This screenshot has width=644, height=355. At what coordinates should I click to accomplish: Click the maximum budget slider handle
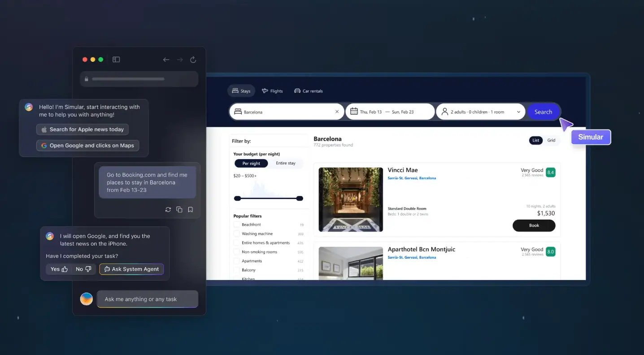click(x=300, y=199)
